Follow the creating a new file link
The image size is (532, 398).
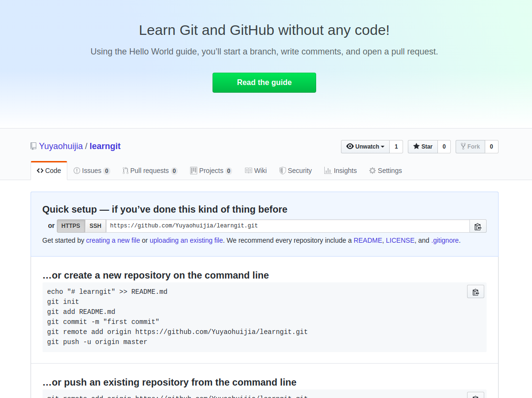pos(113,240)
